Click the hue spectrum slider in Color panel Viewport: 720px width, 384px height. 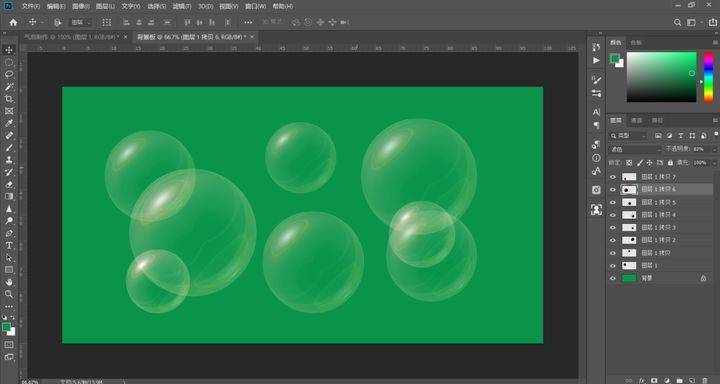(x=709, y=77)
